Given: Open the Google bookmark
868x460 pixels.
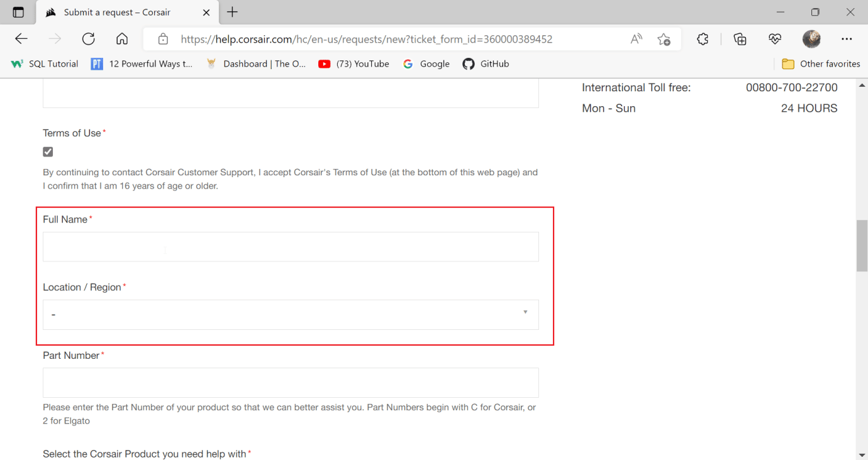Looking at the screenshot, I should coord(426,63).
